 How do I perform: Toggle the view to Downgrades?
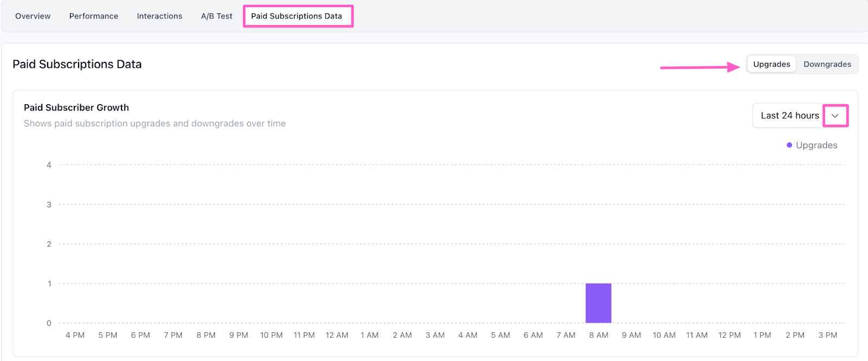[827, 64]
